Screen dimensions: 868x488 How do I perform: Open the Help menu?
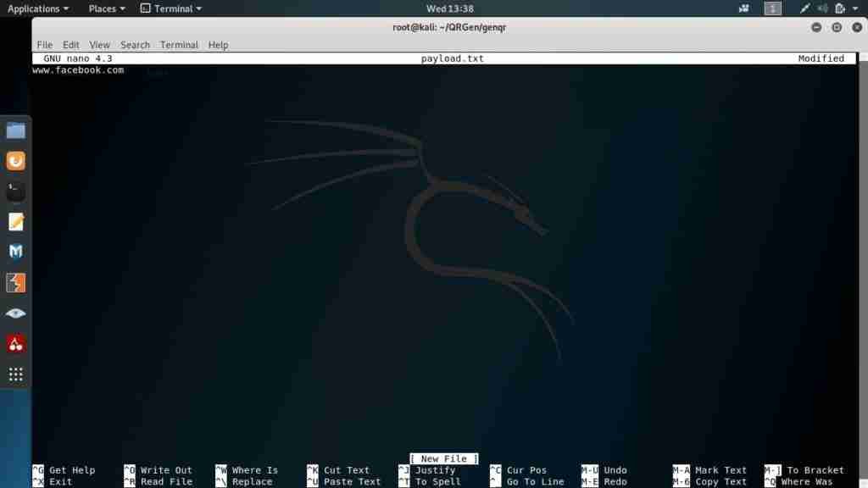pyautogui.click(x=218, y=45)
